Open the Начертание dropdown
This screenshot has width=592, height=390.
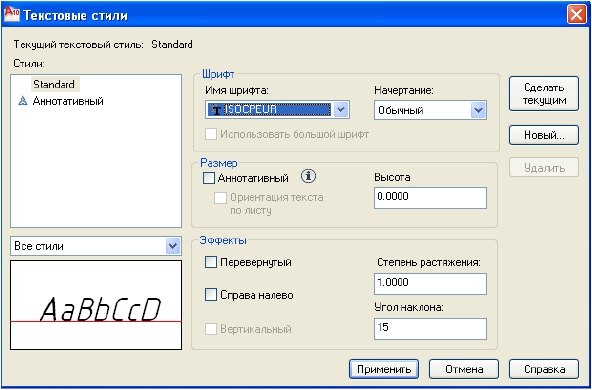430,110
